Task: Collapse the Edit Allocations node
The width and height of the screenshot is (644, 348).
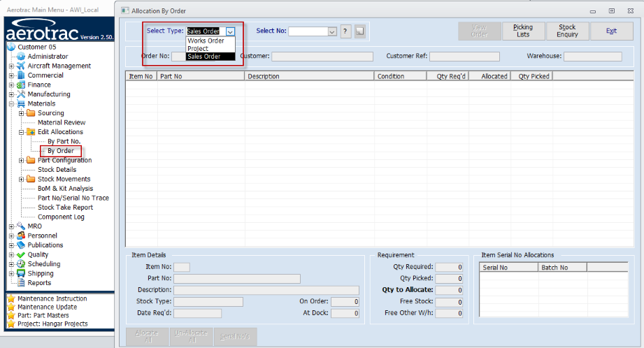Action: click(22, 132)
